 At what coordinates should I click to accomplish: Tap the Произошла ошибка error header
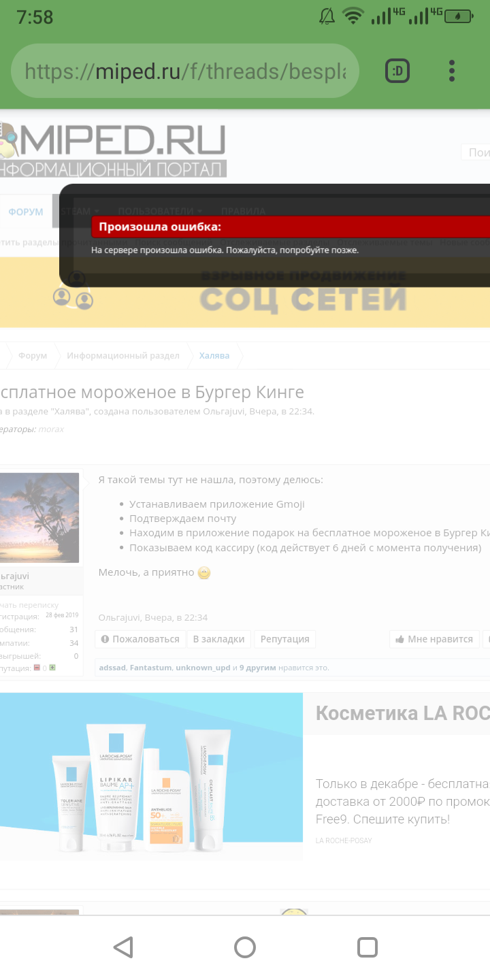coord(291,227)
